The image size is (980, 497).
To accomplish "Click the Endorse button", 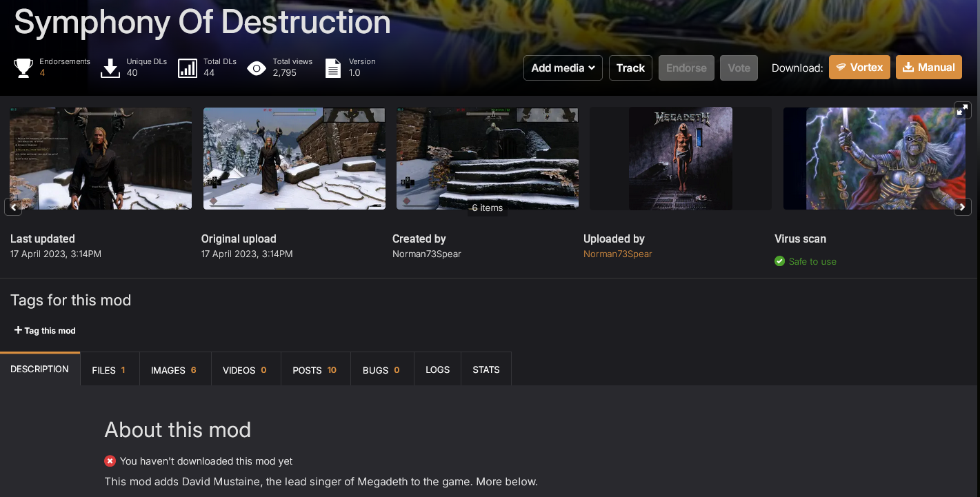I will pyautogui.click(x=686, y=68).
